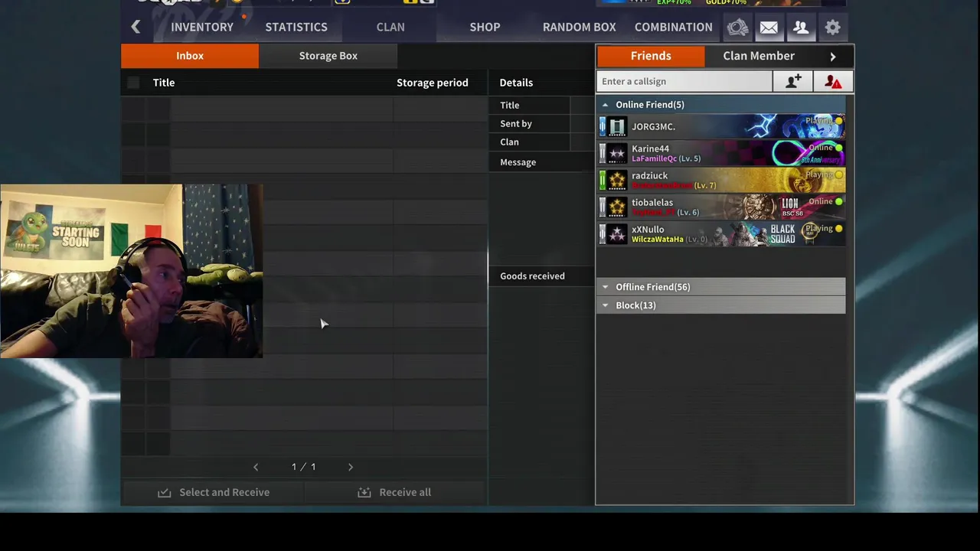This screenshot has width=980, height=551.
Task: Select friend tiobalelas
Action: tap(721, 207)
